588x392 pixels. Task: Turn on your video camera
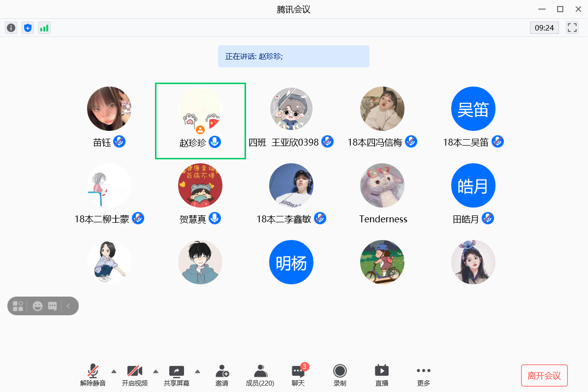[134, 375]
